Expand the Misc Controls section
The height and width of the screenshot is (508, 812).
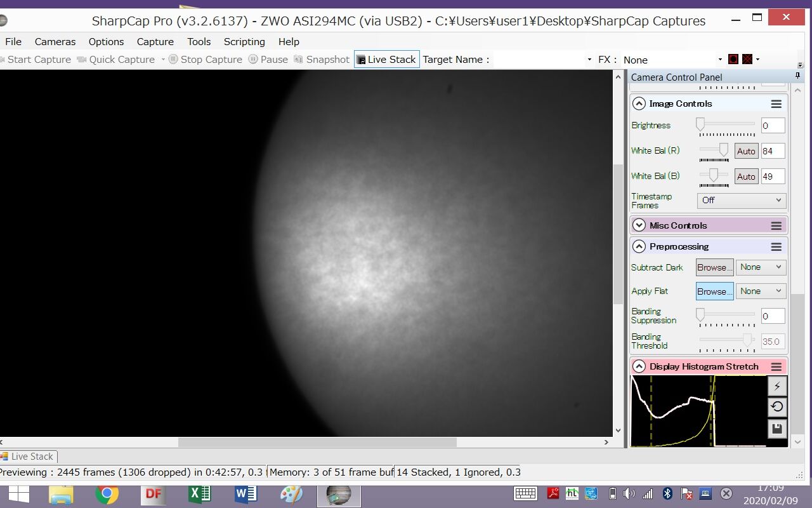639,225
